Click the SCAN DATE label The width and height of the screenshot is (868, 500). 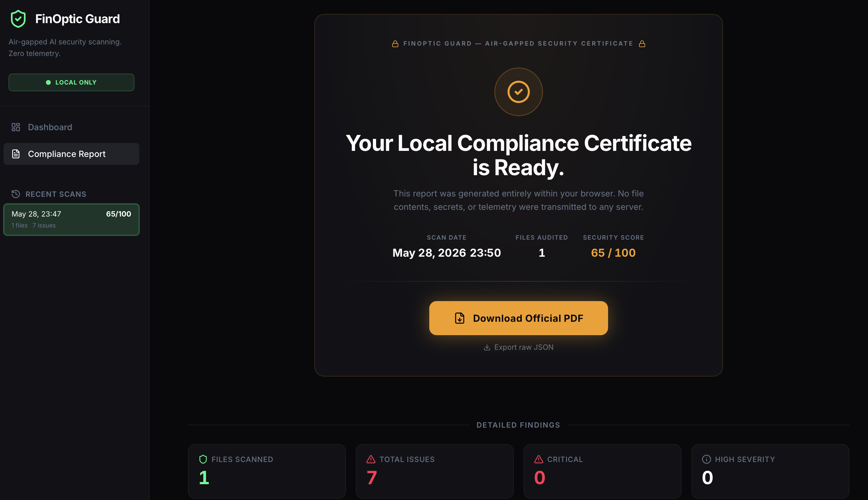point(447,238)
